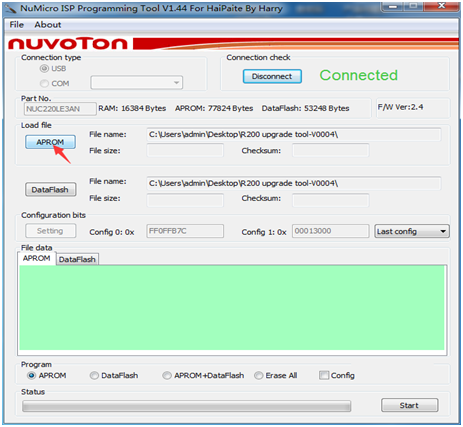
Task: Select the COM connection radio button
Action: coord(44,83)
